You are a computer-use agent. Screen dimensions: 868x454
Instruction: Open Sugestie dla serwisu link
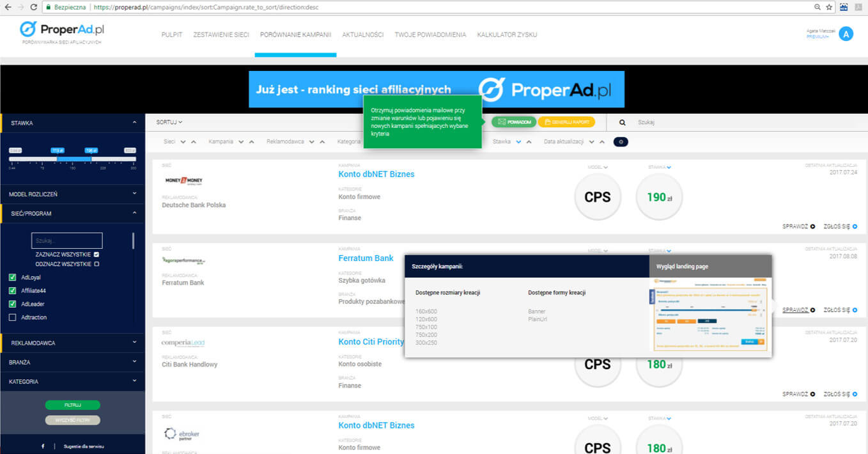(84, 446)
